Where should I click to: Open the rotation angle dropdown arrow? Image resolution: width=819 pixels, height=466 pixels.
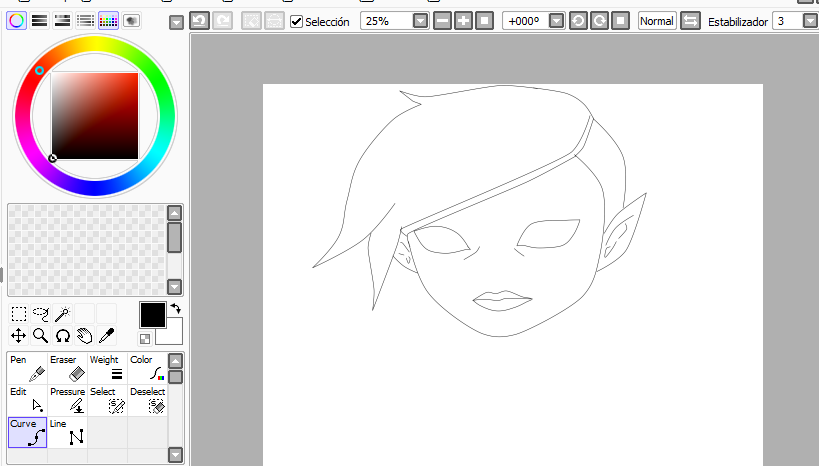click(x=557, y=21)
